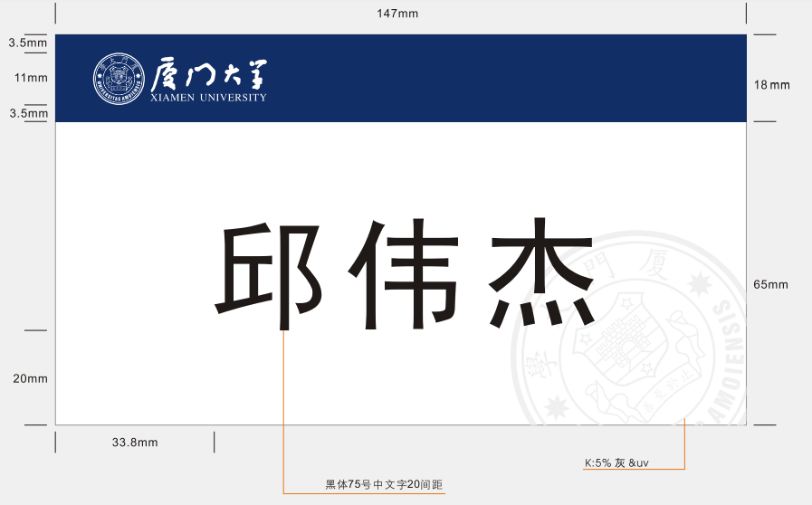Select the 65mm height label
The width and height of the screenshot is (812, 505).
pyautogui.click(x=770, y=284)
